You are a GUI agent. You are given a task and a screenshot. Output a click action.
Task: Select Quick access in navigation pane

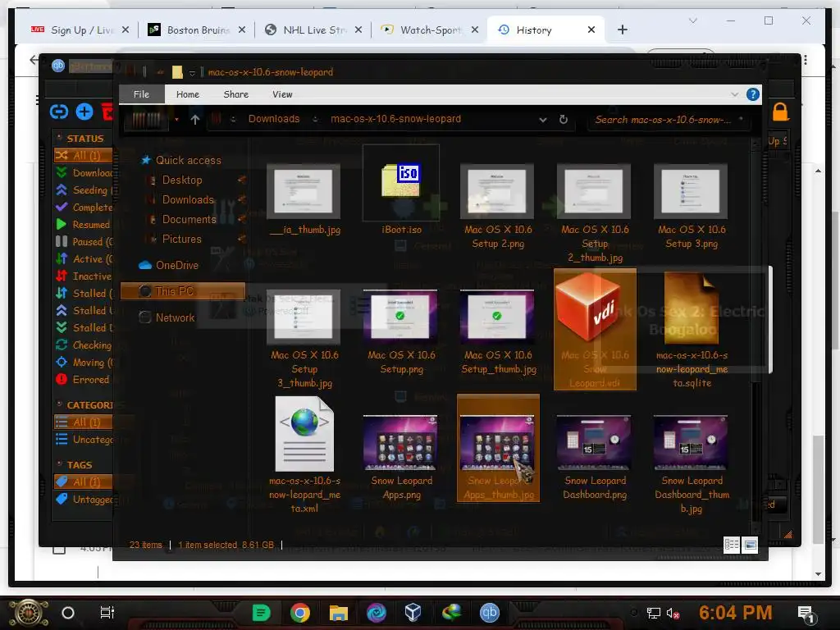click(x=188, y=160)
